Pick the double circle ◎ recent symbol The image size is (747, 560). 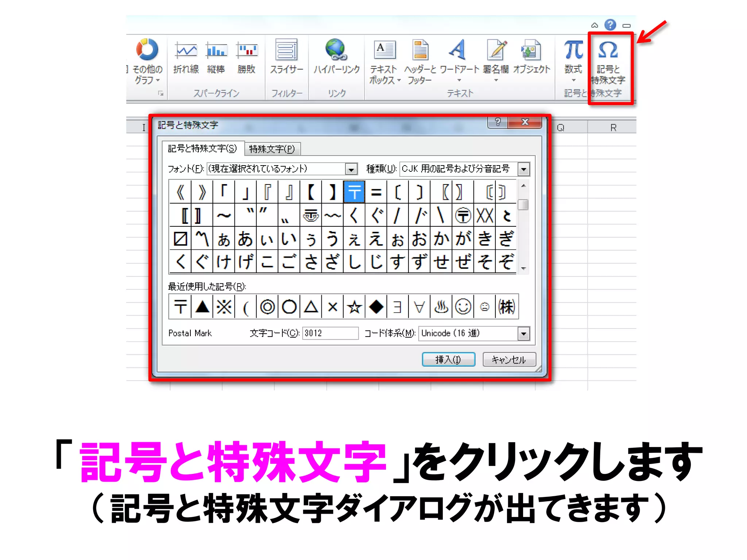point(267,307)
